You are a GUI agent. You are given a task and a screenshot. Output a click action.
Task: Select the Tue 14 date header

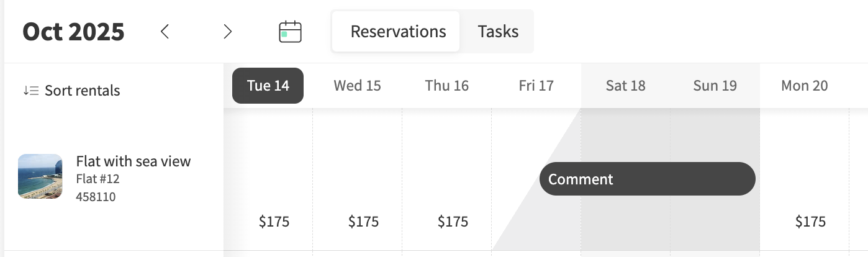coord(268,86)
